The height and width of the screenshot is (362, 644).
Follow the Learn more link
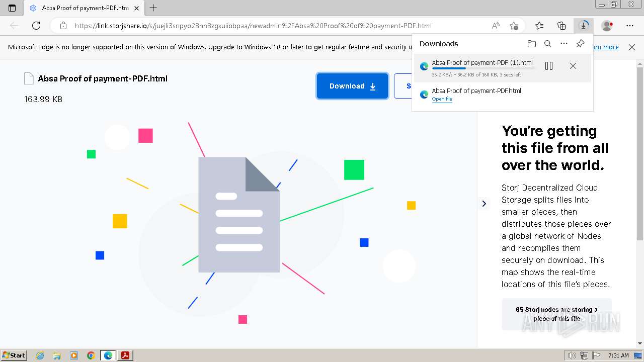pyautogui.click(x=606, y=47)
